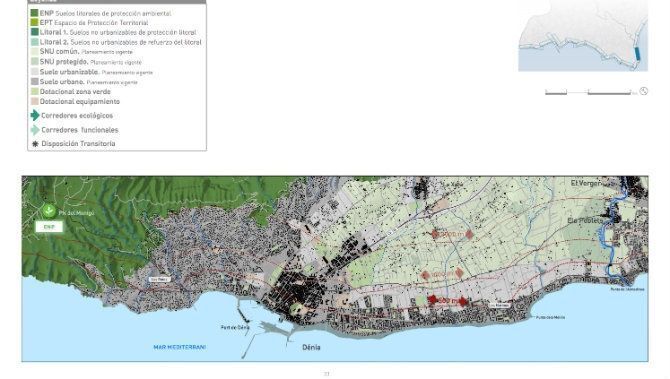670x379 pixels.
Task: Click the '2000 m' distance text
Action: (452, 234)
